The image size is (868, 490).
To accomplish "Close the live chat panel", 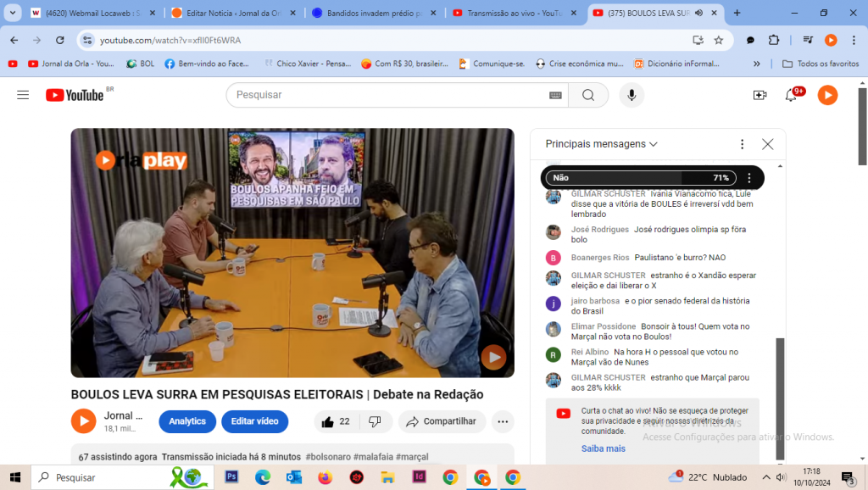I will pyautogui.click(x=767, y=144).
